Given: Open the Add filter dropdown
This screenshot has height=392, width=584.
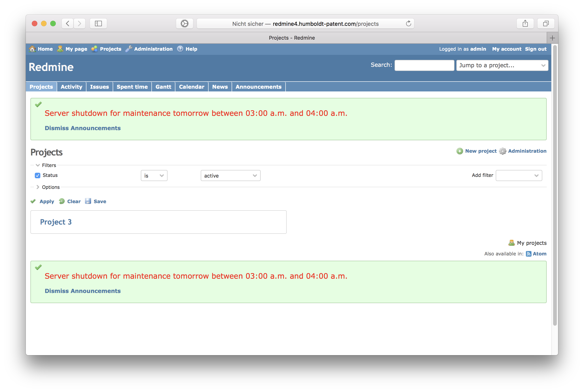Looking at the screenshot, I should point(519,176).
